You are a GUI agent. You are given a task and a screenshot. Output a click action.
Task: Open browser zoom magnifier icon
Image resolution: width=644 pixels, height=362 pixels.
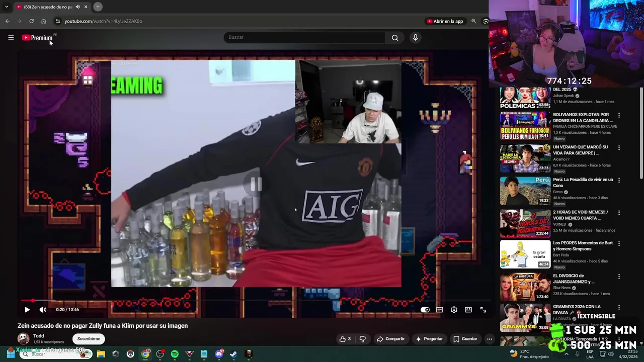click(x=473, y=21)
